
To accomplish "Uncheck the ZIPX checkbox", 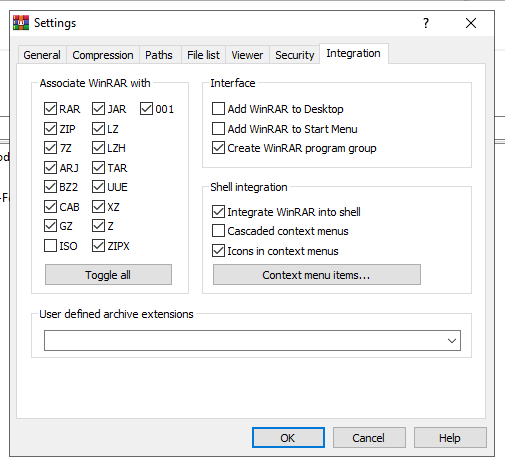I will [x=98, y=246].
